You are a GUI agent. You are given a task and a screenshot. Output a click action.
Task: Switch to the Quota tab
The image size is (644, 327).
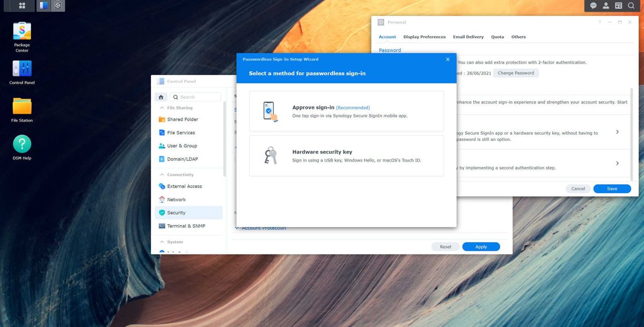(x=497, y=37)
